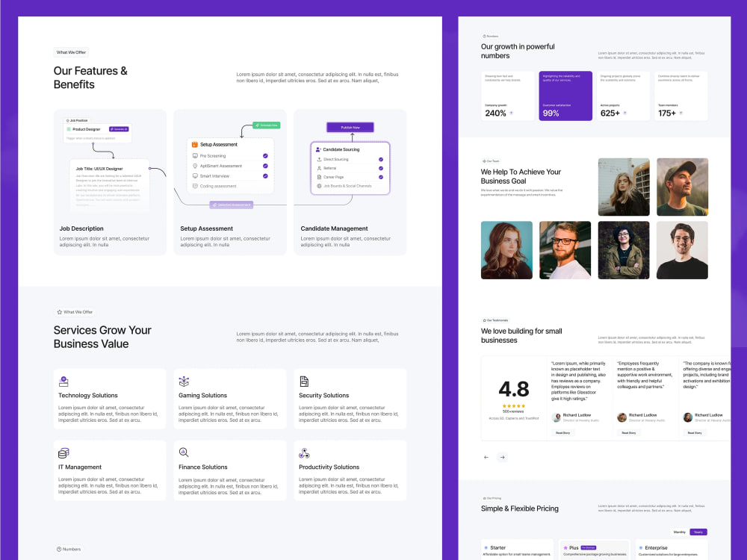Image resolution: width=747 pixels, height=560 pixels.
Task: Click the star icon beside Plus plan
Action: pos(565,548)
